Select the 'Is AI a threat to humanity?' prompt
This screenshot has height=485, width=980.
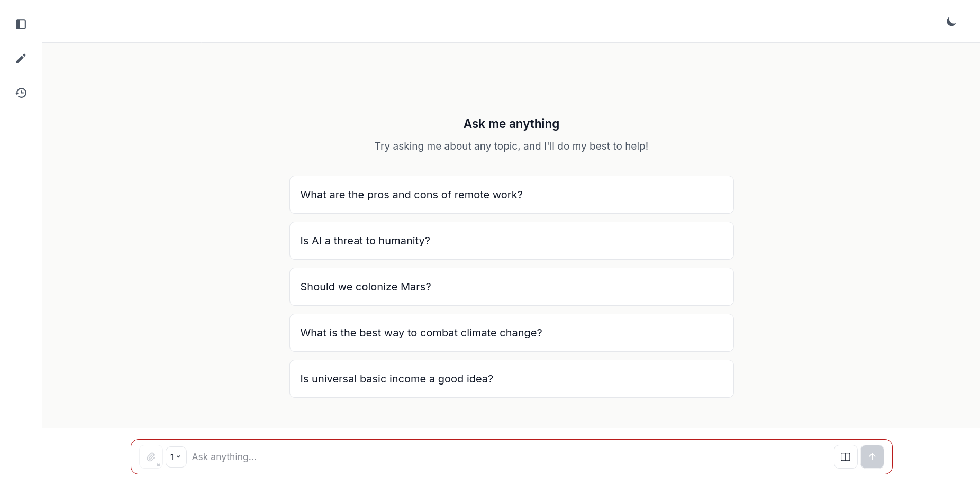pos(511,241)
